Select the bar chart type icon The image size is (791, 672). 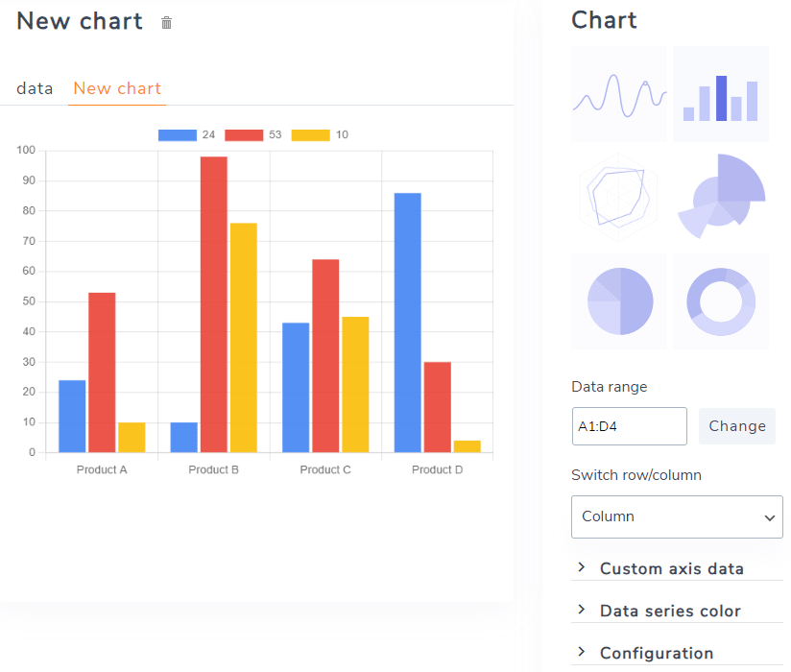click(721, 94)
